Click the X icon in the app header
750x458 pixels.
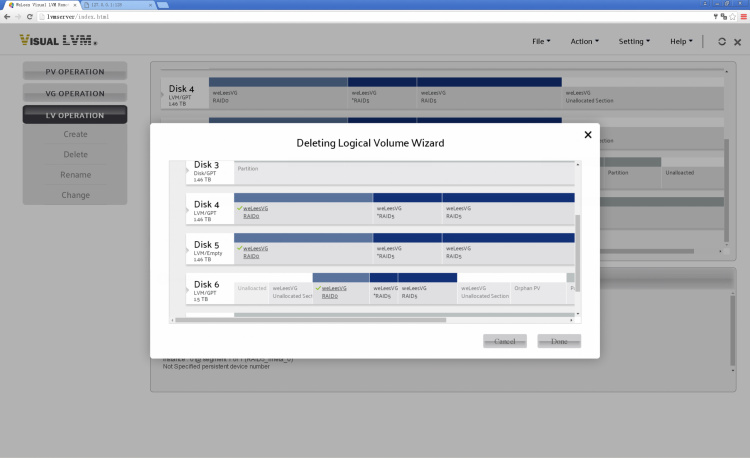pyautogui.click(x=738, y=42)
